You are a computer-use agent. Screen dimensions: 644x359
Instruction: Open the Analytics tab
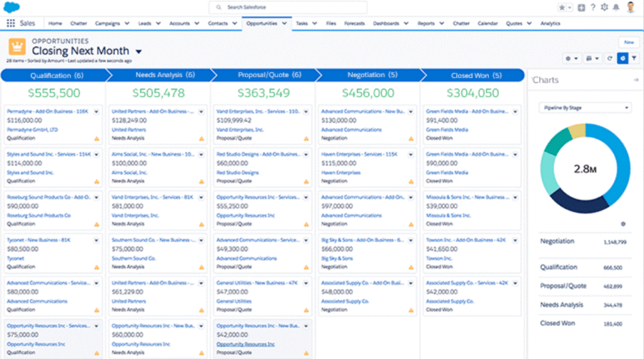click(550, 23)
